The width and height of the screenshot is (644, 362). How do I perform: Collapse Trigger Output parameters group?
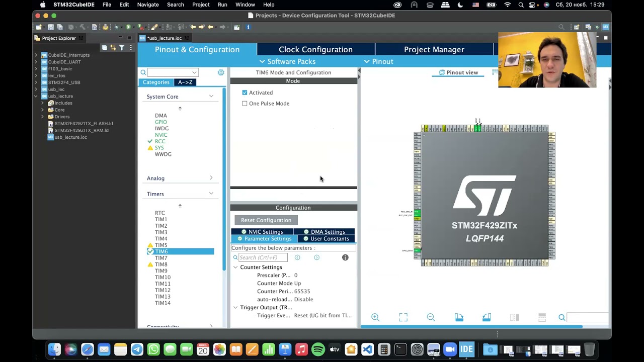click(x=235, y=307)
